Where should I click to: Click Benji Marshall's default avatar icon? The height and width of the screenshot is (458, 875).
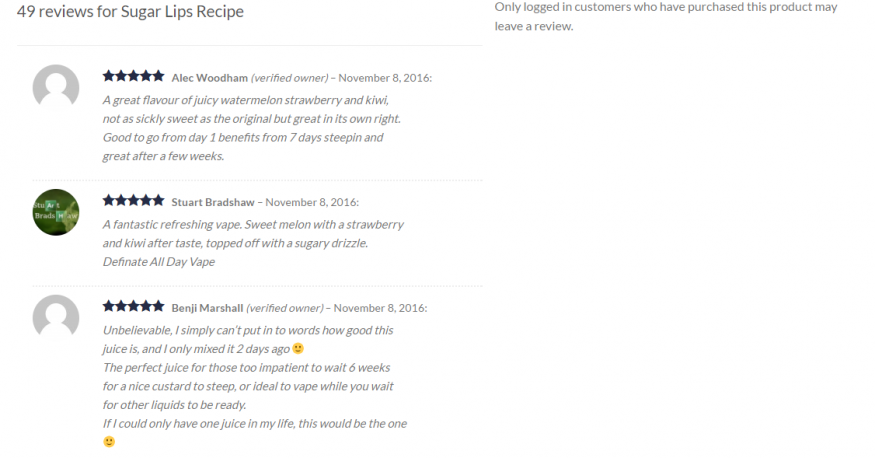pyautogui.click(x=56, y=317)
